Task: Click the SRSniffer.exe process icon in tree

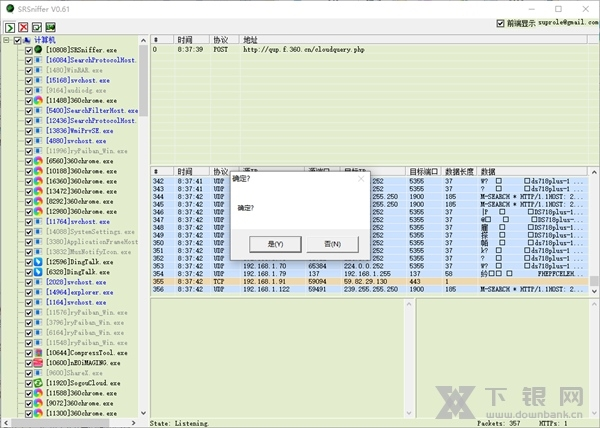Action: point(38,49)
